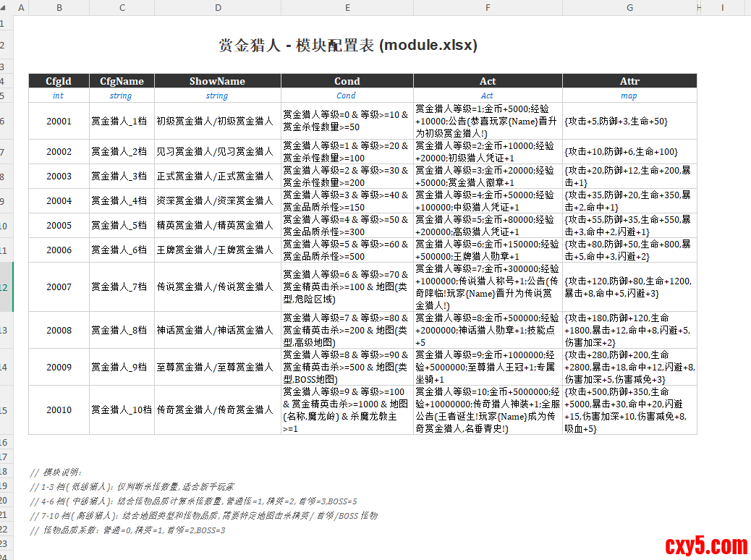The height and width of the screenshot is (560, 751).
Task: Click column G header
Action: [629, 7]
